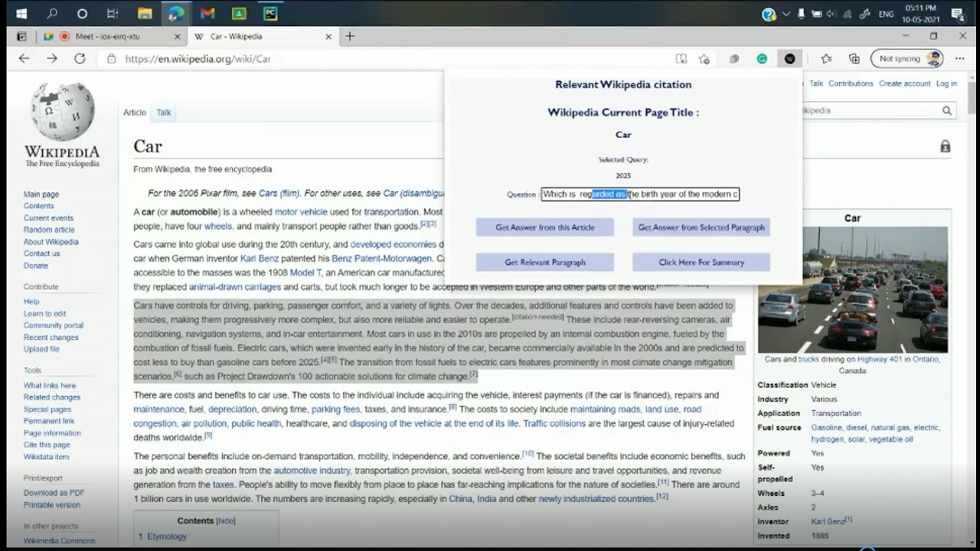Click the Wikipedia search magnifier icon
980x551 pixels.
click(x=947, y=111)
